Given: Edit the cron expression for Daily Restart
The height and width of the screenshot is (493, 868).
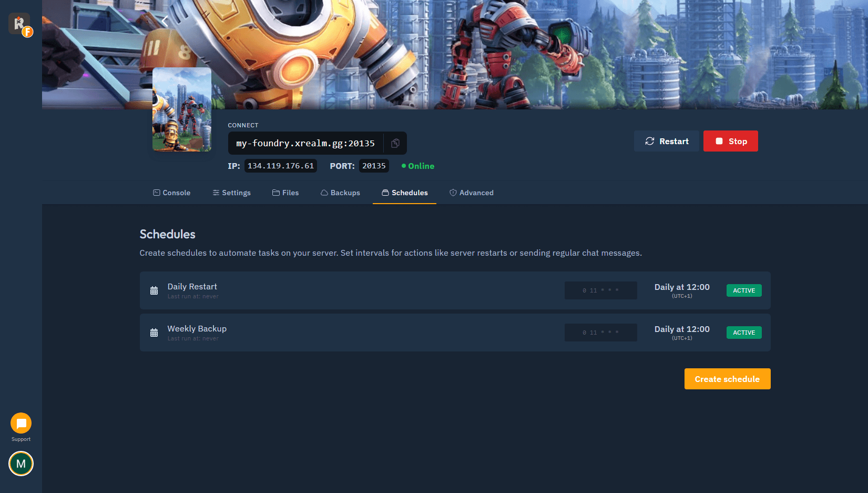Looking at the screenshot, I should (600, 290).
